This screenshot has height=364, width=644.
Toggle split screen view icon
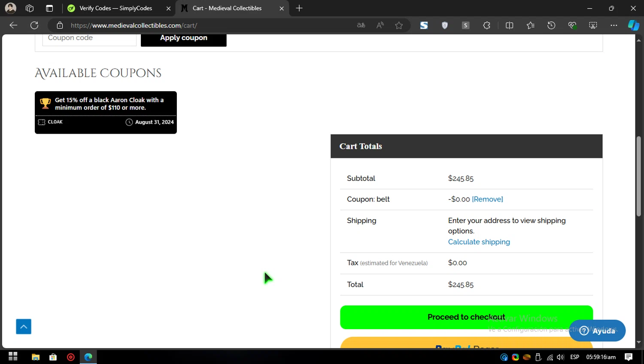point(509,25)
